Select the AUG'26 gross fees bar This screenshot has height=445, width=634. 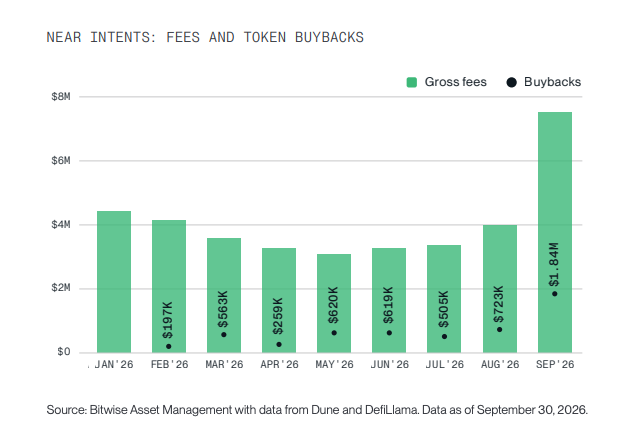[x=500, y=289]
